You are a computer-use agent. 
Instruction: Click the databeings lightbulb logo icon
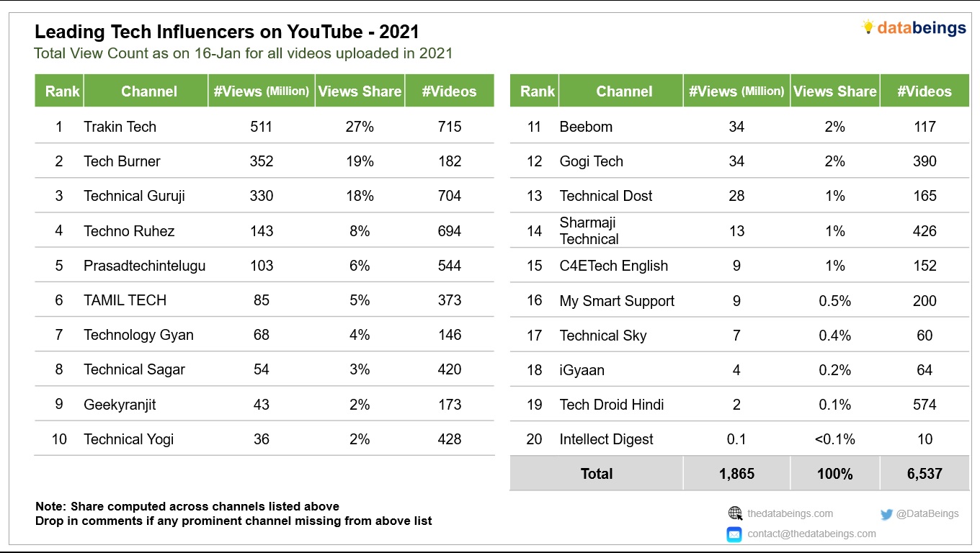(x=868, y=27)
